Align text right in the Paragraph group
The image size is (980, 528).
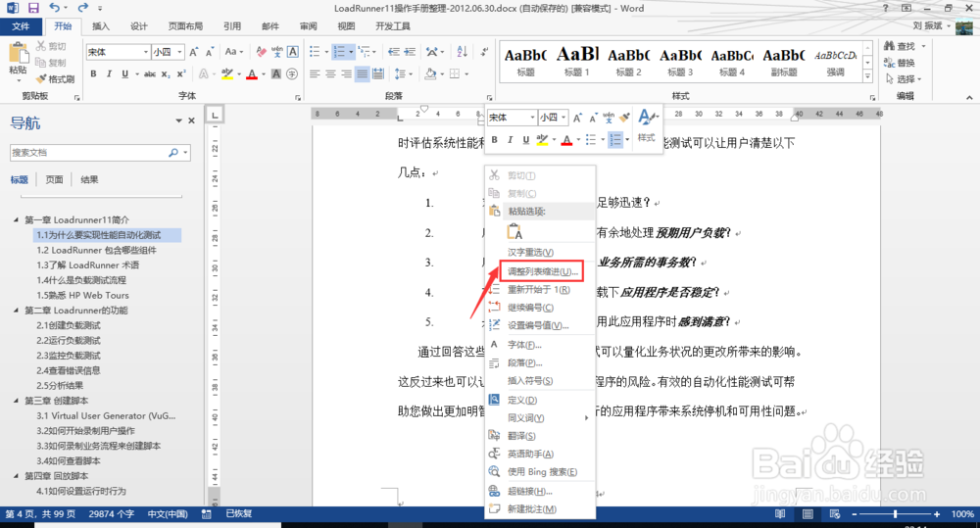346,73
